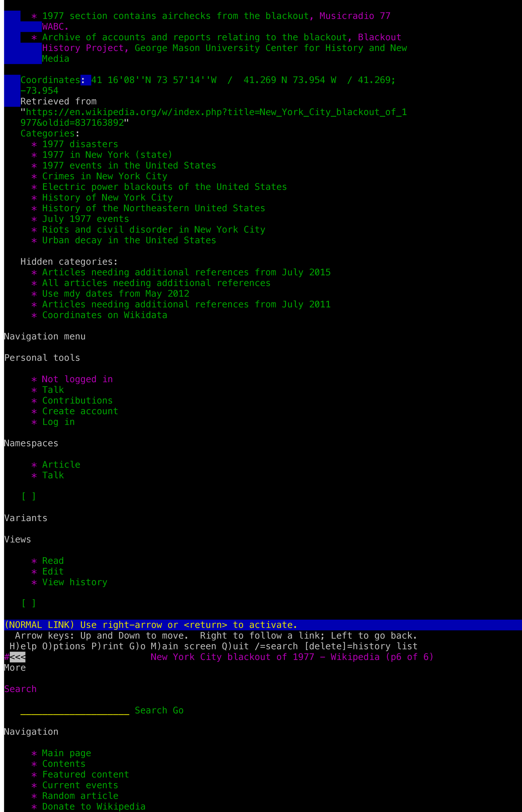Focus the search text input field
The height and width of the screenshot is (812, 522).
(75, 710)
